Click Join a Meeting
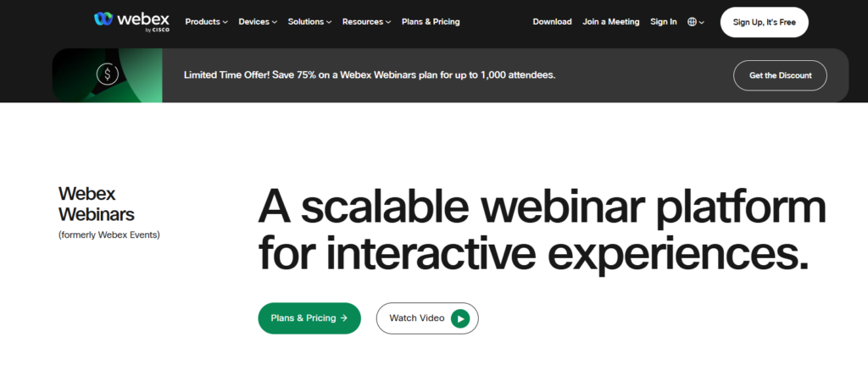This screenshot has width=868, height=370. coord(610,22)
